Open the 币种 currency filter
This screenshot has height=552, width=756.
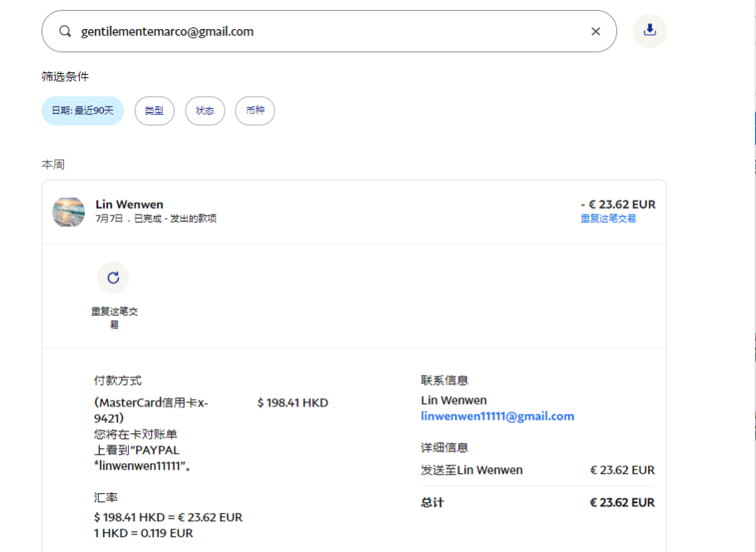[254, 111]
